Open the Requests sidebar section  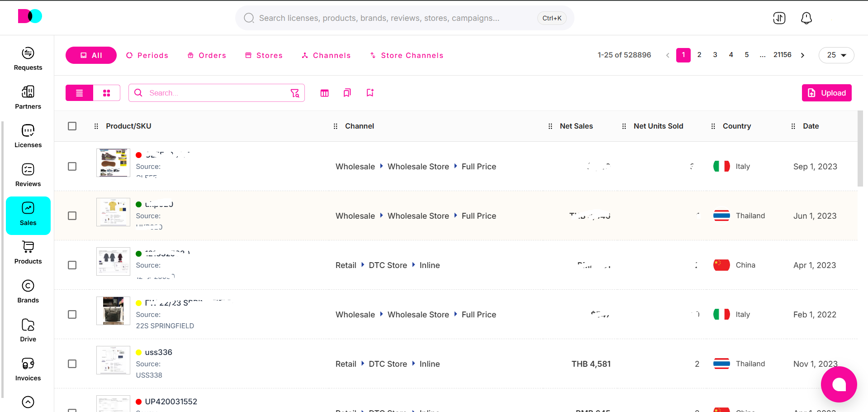point(28,59)
